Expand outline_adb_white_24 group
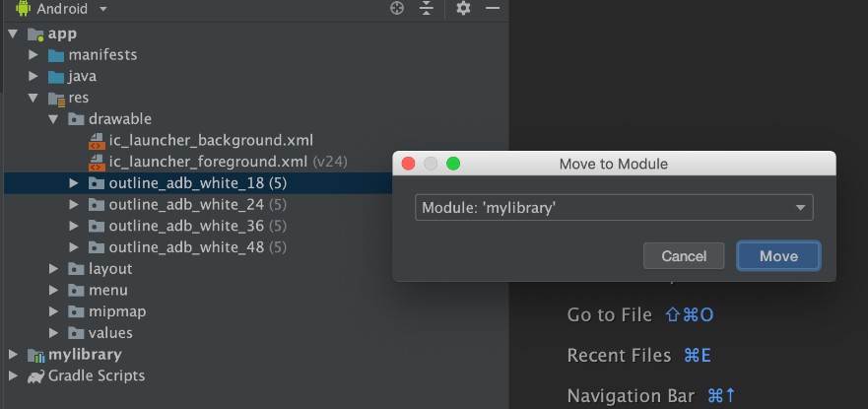This screenshot has width=868, height=409. pos(74,205)
